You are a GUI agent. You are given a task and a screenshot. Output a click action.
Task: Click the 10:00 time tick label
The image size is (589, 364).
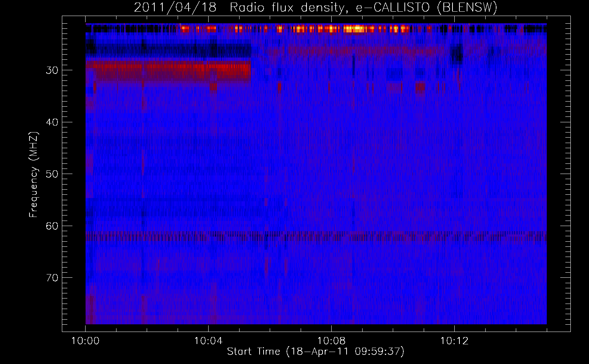click(x=86, y=341)
